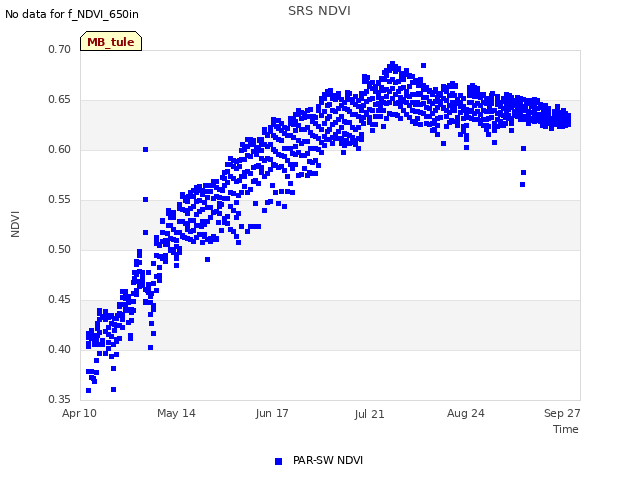Viewport: 640px width, 480px height.
Task: Click the 0.35 y-axis tick label
Action: [60, 399]
